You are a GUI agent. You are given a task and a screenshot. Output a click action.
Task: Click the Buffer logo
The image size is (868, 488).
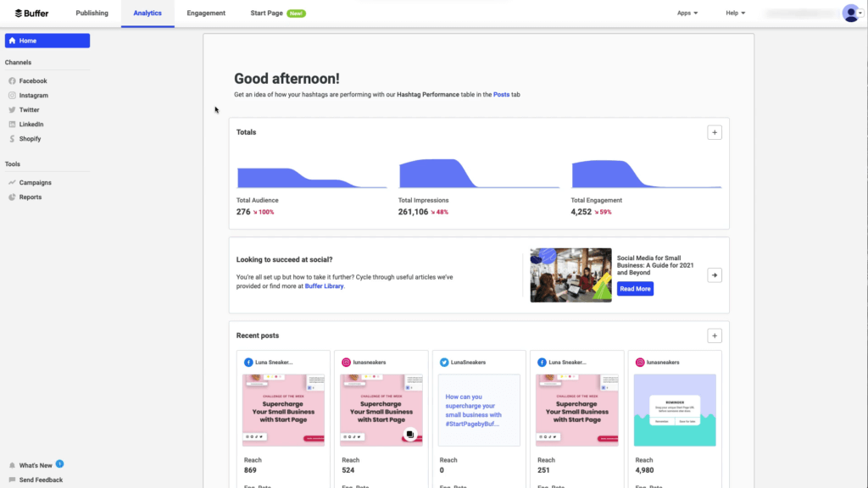point(31,14)
